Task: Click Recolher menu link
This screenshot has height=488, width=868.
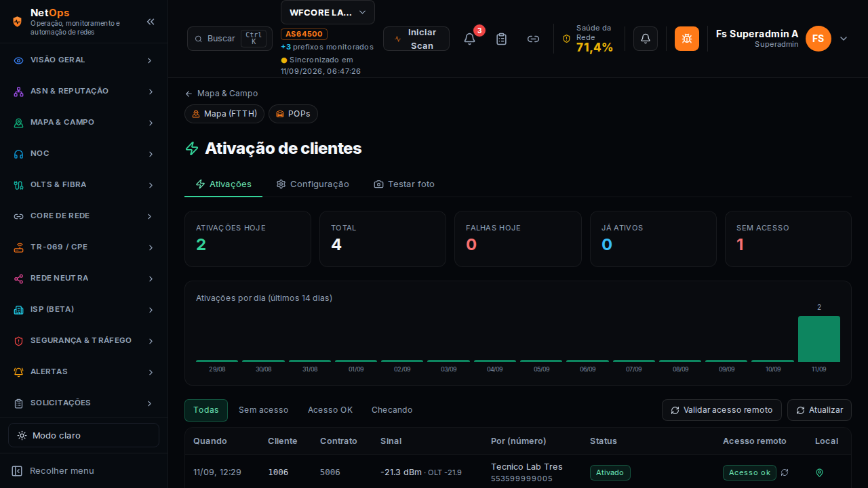Action: [62, 471]
